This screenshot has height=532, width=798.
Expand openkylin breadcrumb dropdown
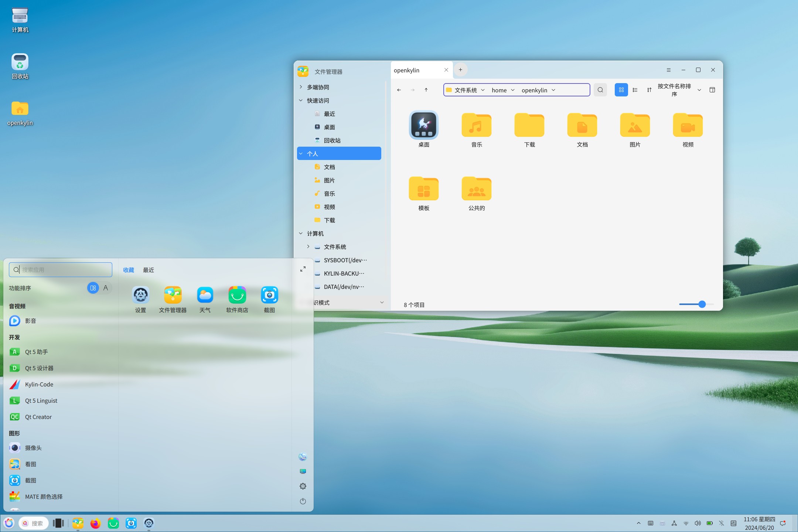(553, 90)
